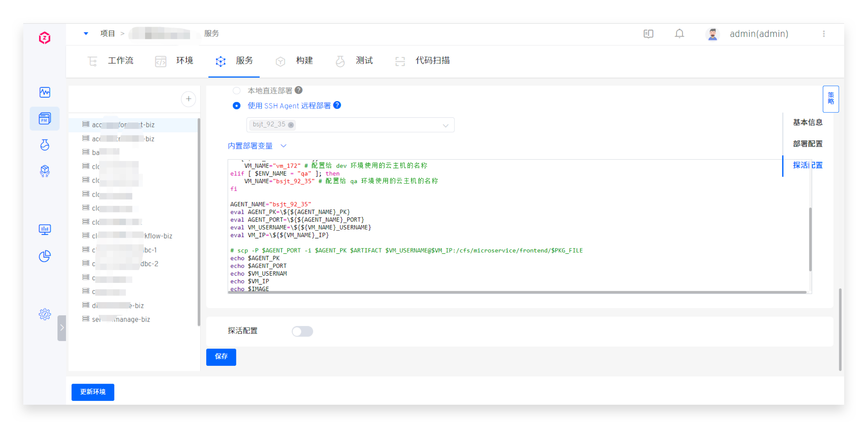Screen dimensions: 868x428
Task: Select 使用 SSH Agent 远程部署 radio option
Action: [237, 106]
